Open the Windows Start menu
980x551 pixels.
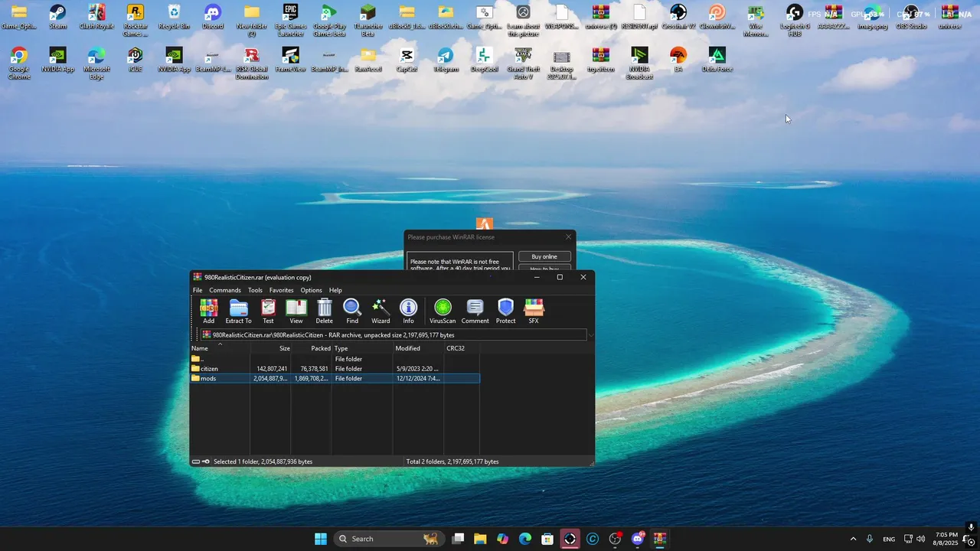[321, 539]
